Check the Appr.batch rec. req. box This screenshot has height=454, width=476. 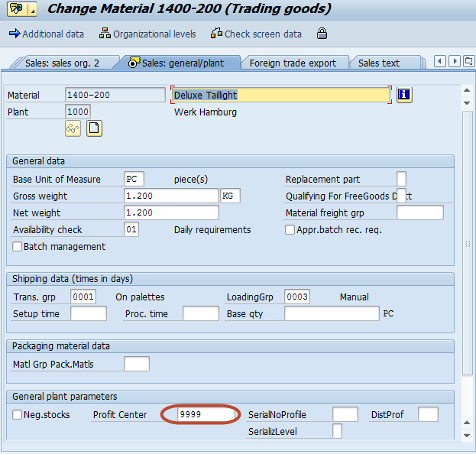click(x=290, y=230)
